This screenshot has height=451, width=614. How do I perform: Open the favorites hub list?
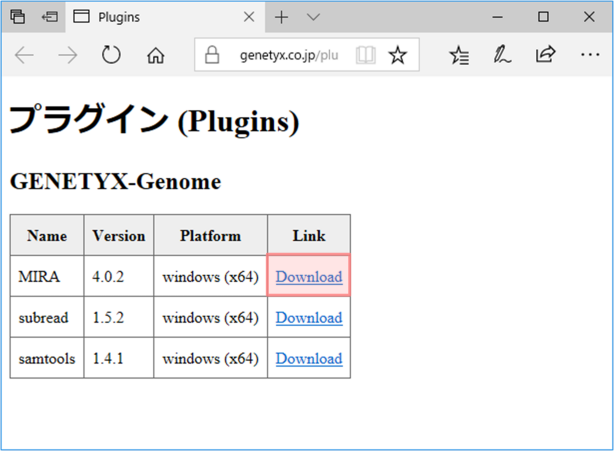click(459, 55)
